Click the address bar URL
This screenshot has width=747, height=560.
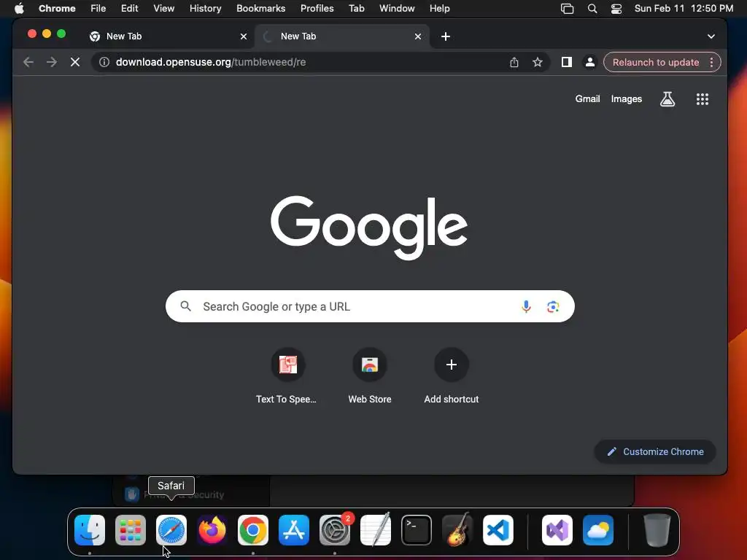coord(211,62)
